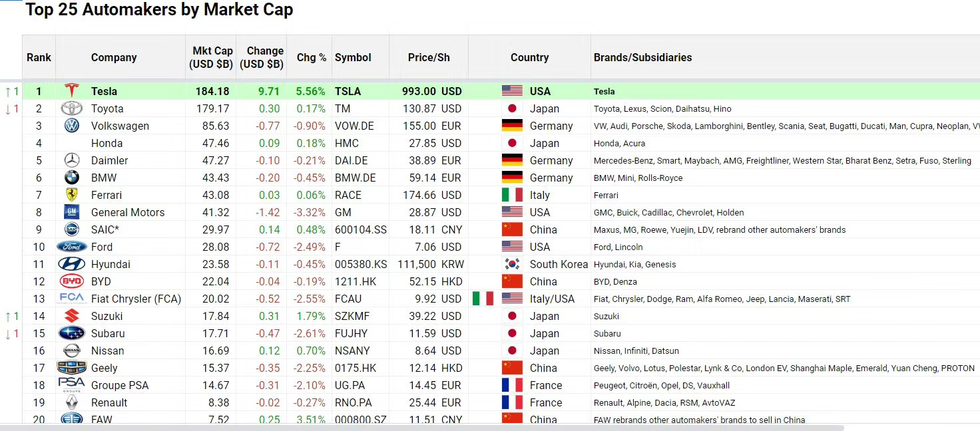Click the Hyundai logo icon

tap(71, 264)
